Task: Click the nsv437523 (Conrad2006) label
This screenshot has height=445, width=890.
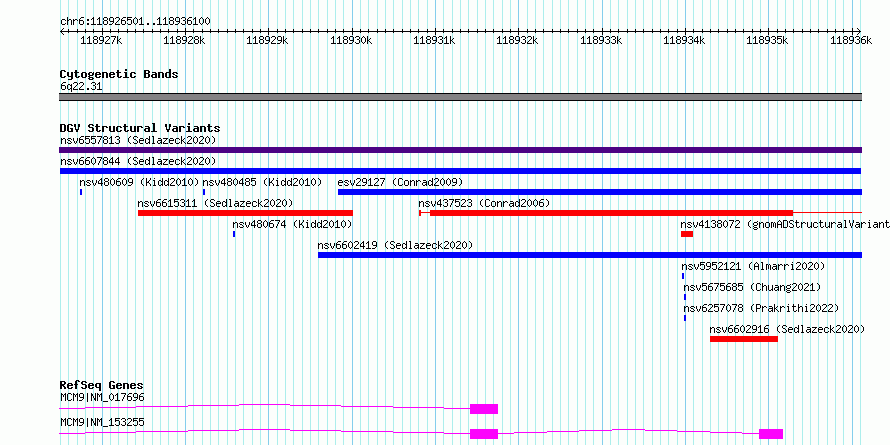Action: tap(484, 203)
